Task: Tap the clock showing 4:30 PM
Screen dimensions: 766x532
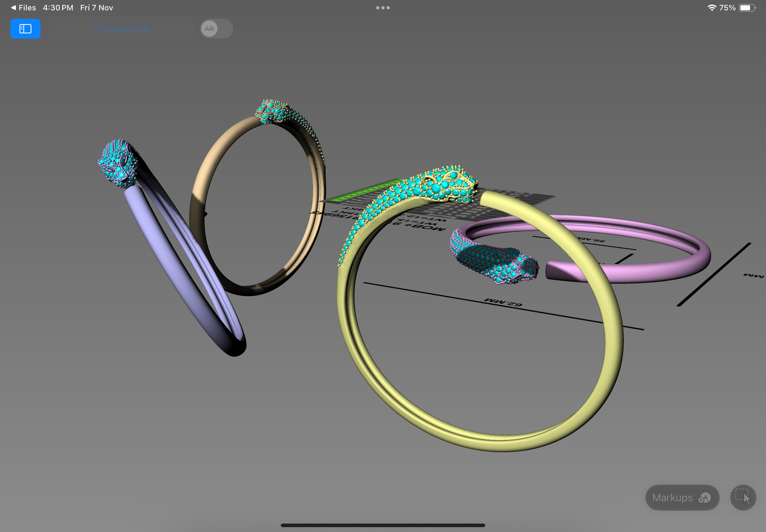Action: (x=58, y=7)
